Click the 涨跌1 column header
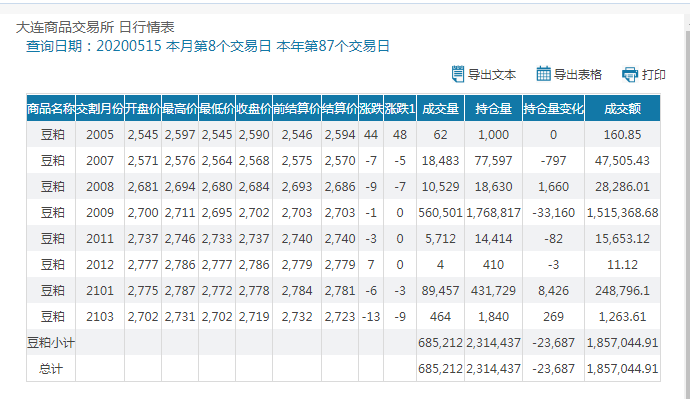The width and height of the screenshot is (690, 399). [x=400, y=108]
